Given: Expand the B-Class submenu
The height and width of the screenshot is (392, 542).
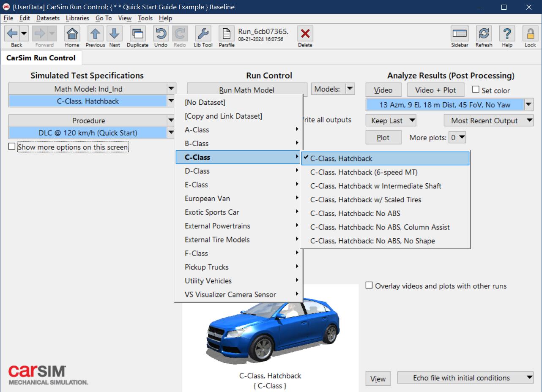Looking at the screenshot, I should point(239,143).
